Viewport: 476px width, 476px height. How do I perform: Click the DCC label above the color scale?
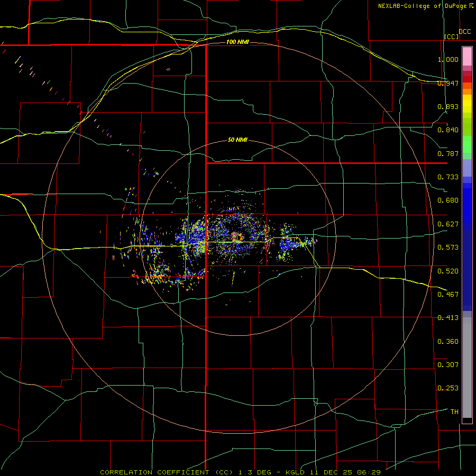point(464,32)
